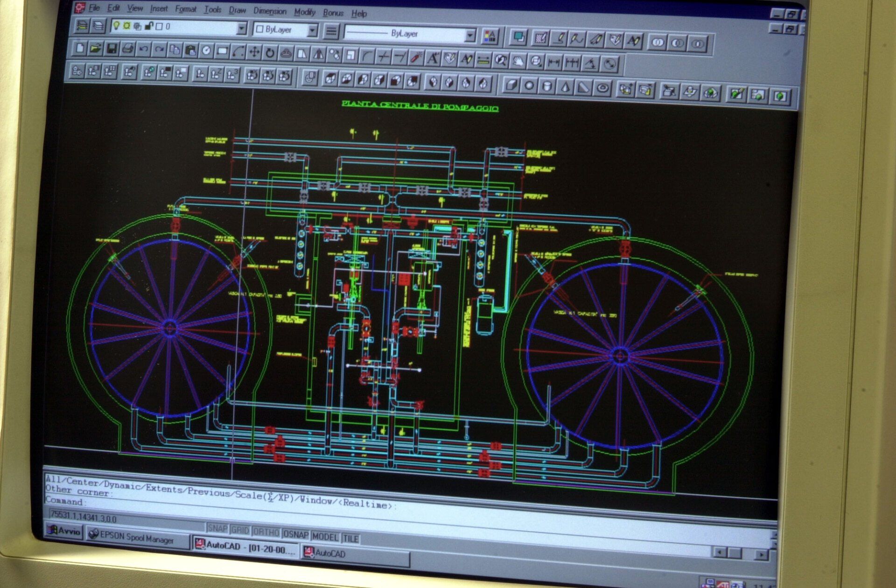This screenshot has width=896, height=588.
Task: Click the Open file folder icon
Action: (95, 48)
